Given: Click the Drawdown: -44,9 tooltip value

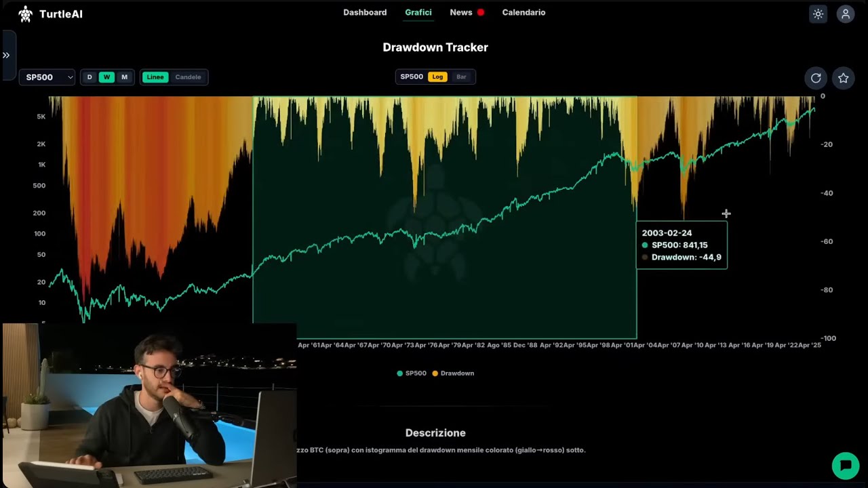Looking at the screenshot, I should pyautogui.click(x=686, y=258).
